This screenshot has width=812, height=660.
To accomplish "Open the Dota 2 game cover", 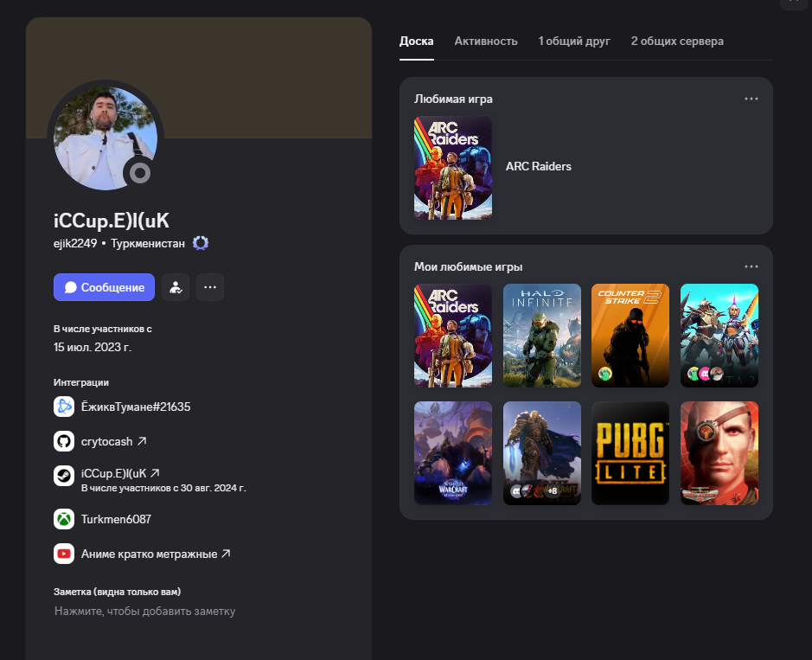I will pos(719,336).
